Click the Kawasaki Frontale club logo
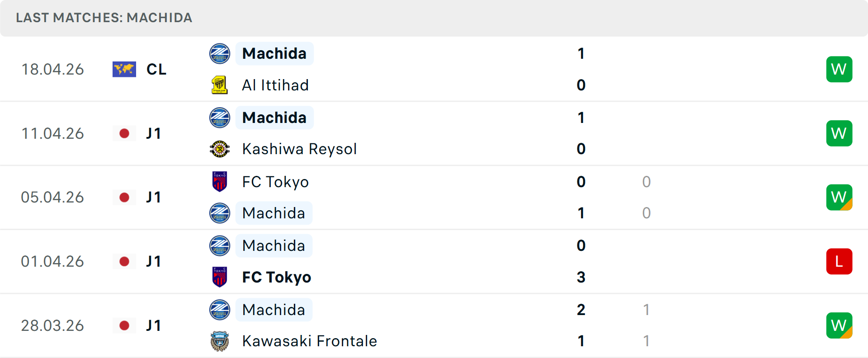868x358 pixels. [220, 341]
